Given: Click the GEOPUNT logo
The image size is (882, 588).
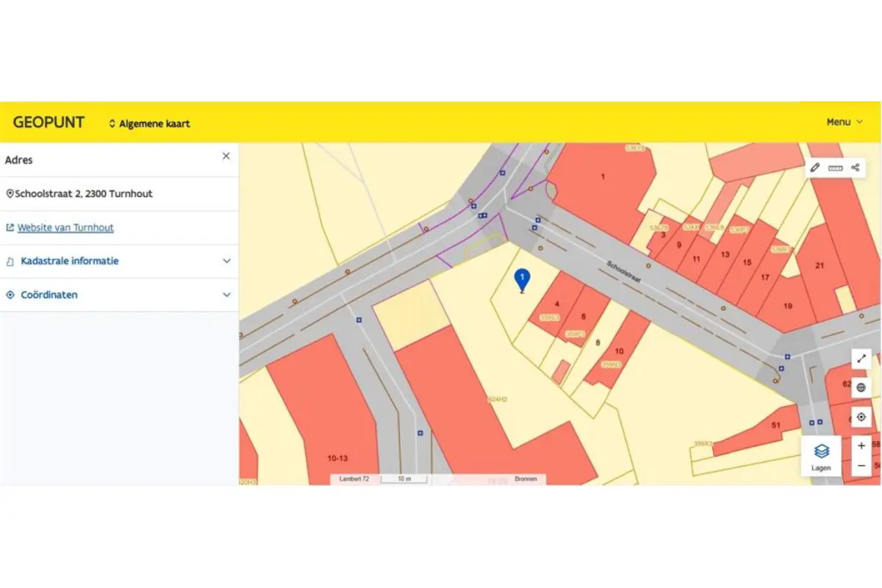Looking at the screenshot, I should pos(49,123).
